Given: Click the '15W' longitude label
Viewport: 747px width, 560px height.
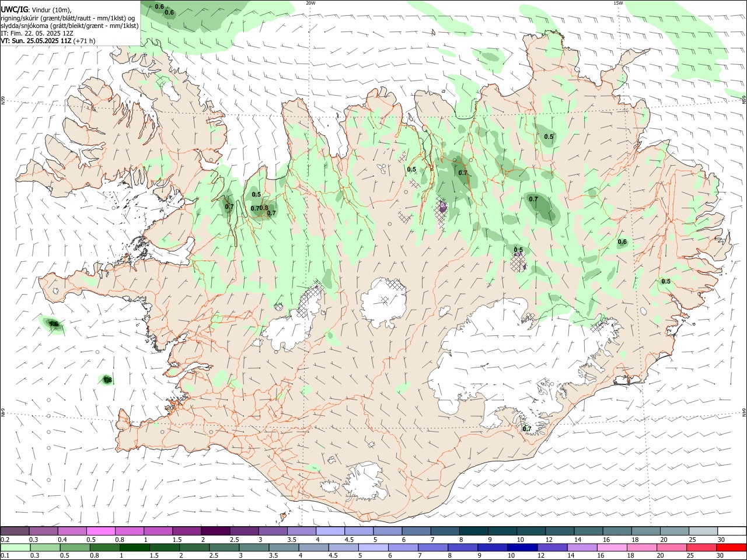Looking at the screenshot, I should [617, 3].
